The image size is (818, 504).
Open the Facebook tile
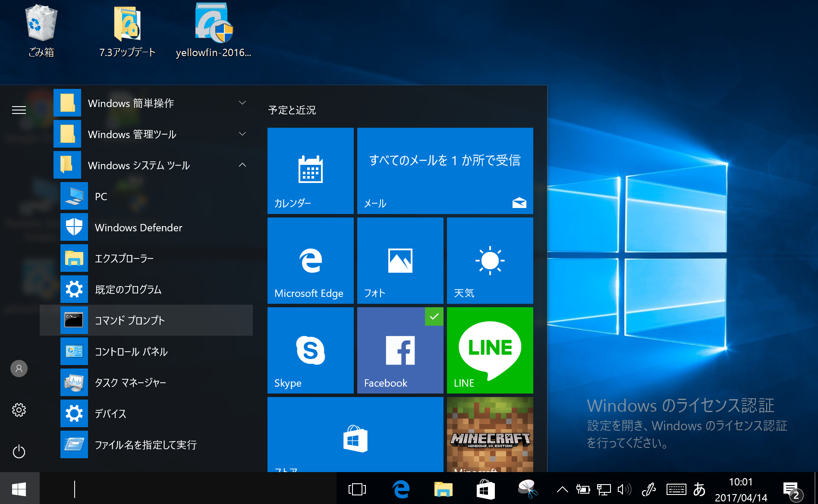[x=400, y=350]
